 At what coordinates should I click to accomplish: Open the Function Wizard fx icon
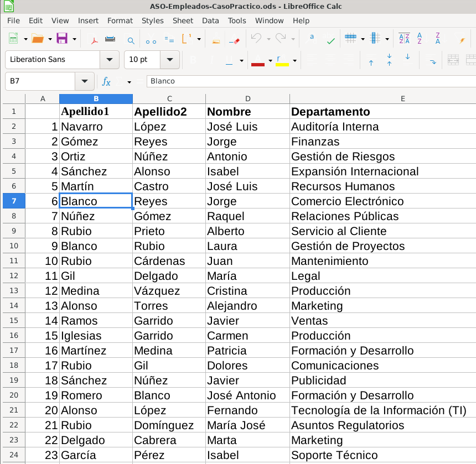[106, 81]
